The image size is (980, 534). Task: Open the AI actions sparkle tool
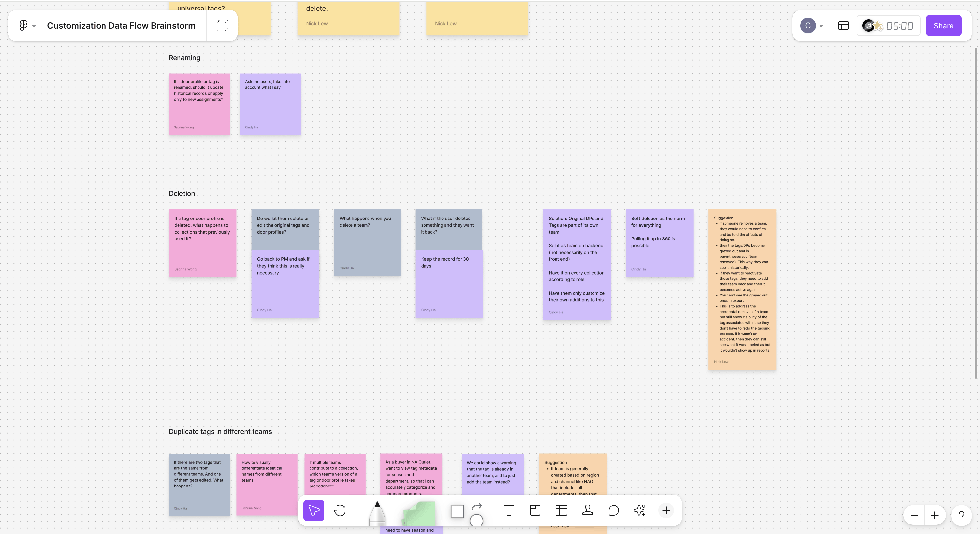[x=639, y=510]
